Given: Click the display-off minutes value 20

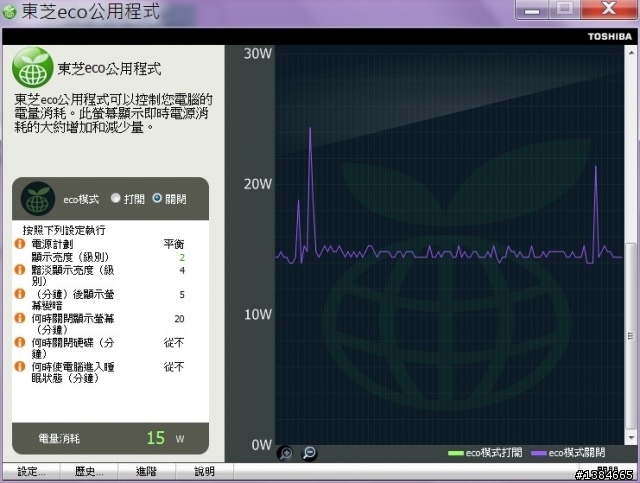Looking at the screenshot, I should pyautogui.click(x=179, y=318).
